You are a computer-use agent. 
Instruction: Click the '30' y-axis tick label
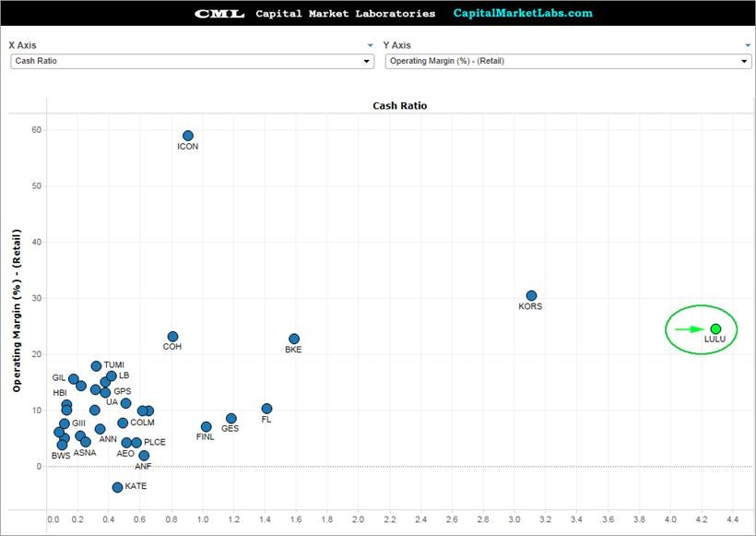click(37, 298)
